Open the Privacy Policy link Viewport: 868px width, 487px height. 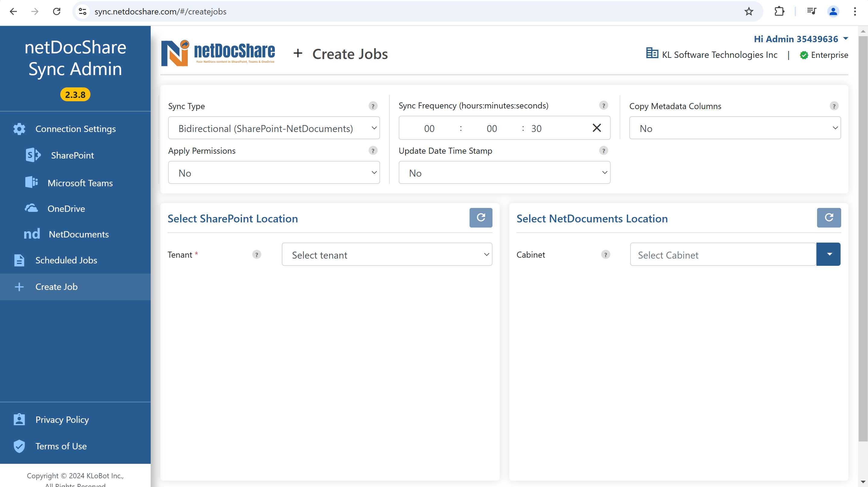62,419
